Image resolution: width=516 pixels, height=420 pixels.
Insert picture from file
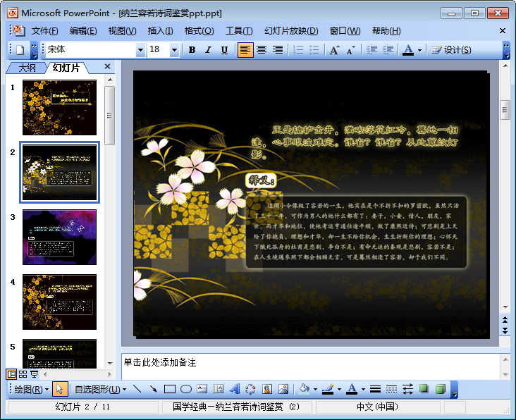283,390
